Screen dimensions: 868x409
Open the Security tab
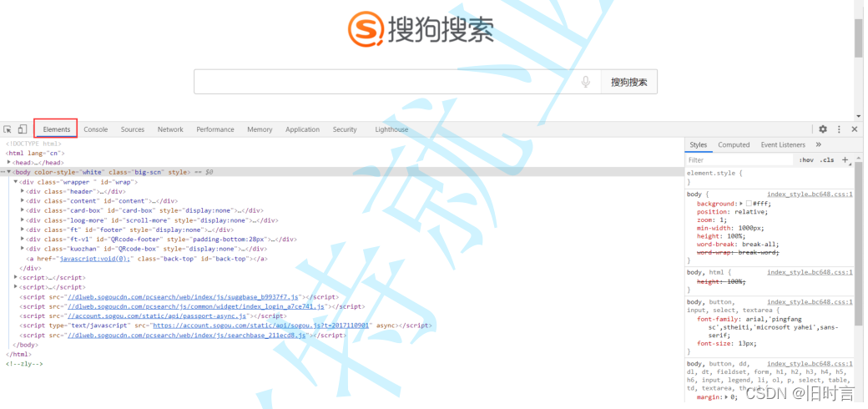pos(345,129)
